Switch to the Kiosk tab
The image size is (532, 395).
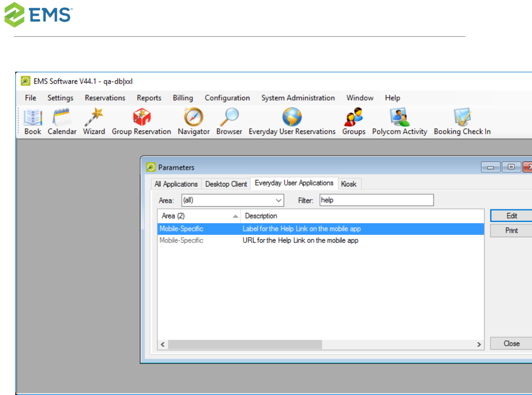(349, 184)
